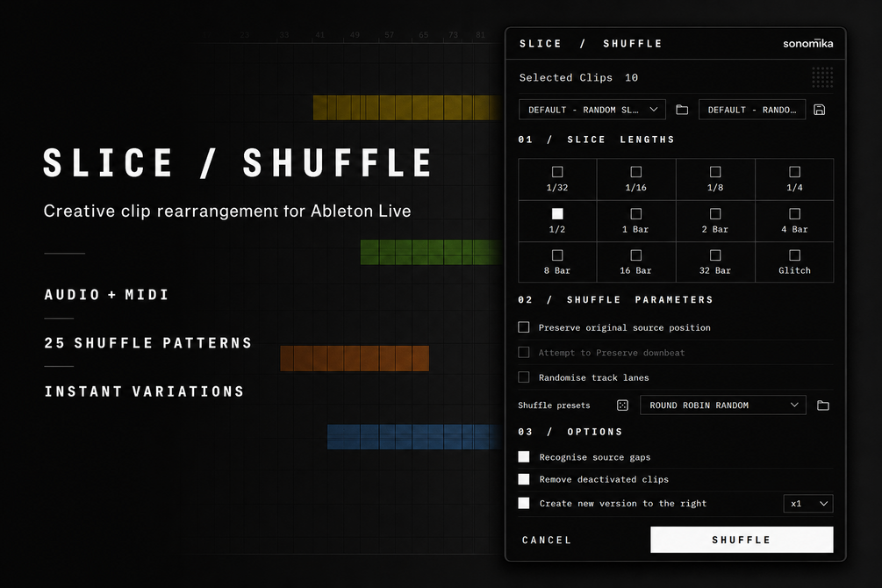Enable the Glitch slice option
Viewport: 882px width, 588px height.
(795, 255)
